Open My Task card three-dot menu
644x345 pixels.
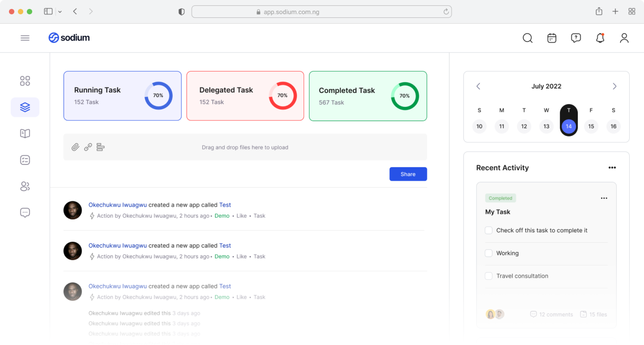click(604, 198)
